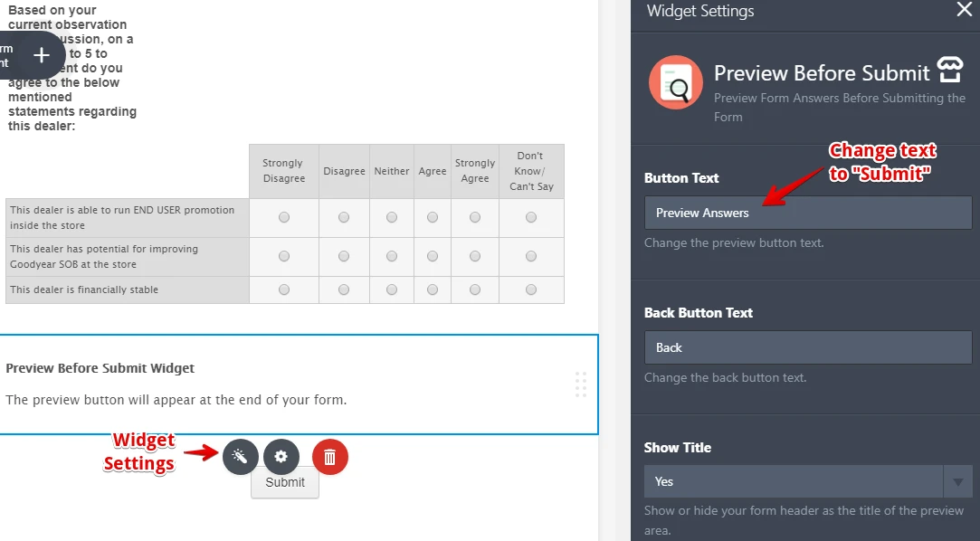The width and height of the screenshot is (980, 541).
Task: Select Agree for Goodyear SOB row
Action: click(432, 256)
